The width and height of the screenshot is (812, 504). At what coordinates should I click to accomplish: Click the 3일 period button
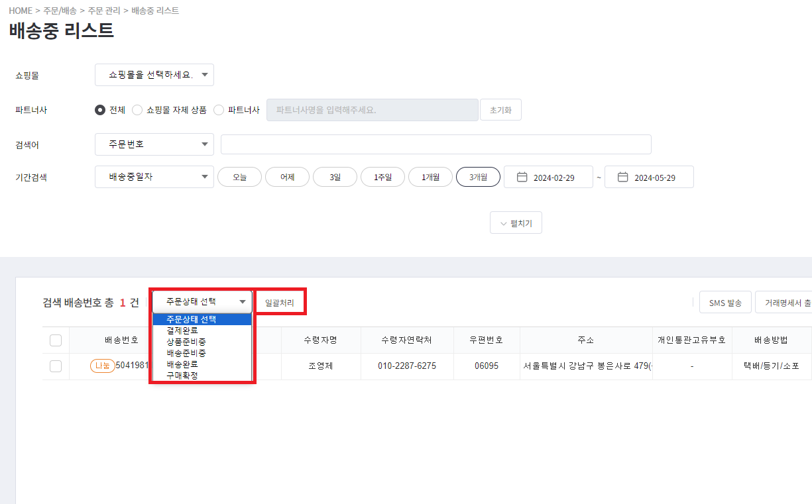[x=335, y=177]
